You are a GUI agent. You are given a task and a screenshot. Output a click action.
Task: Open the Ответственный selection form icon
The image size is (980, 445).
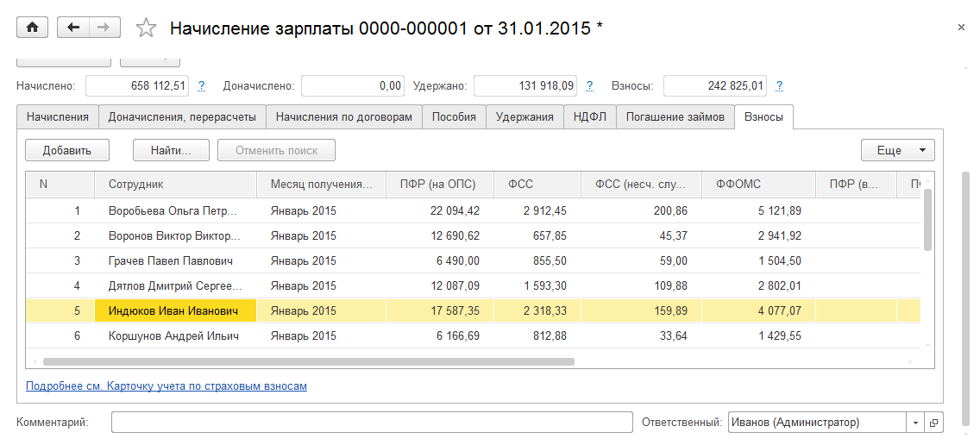point(933,423)
